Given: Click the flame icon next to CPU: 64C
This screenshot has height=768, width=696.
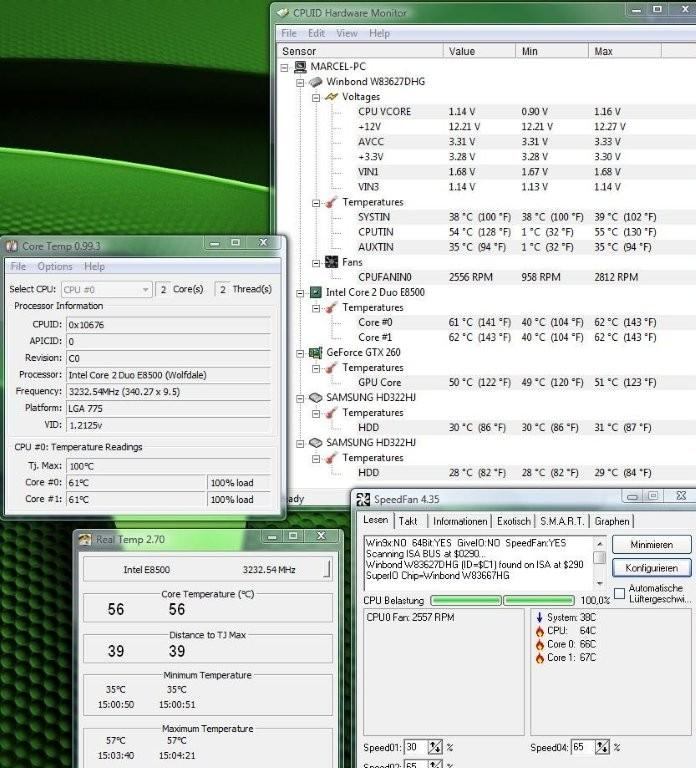Looking at the screenshot, I should point(540,631).
